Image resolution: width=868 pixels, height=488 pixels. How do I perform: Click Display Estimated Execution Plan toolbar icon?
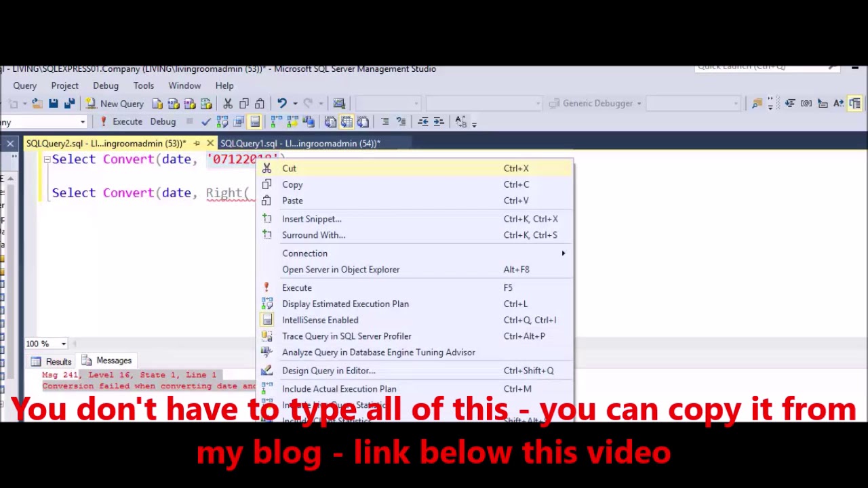coord(222,122)
